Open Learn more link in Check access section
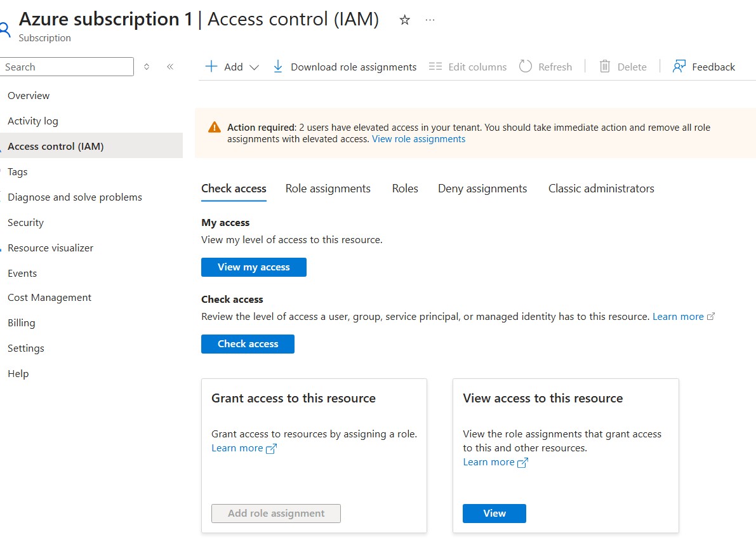Image resolution: width=756 pixels, height=544 pixels. tap(678, 316)
